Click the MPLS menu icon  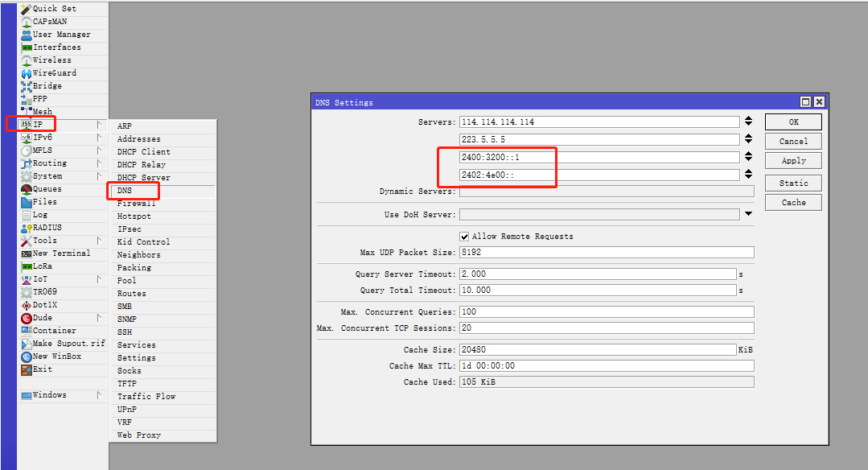pyautogui.click(x=26, y=150)
